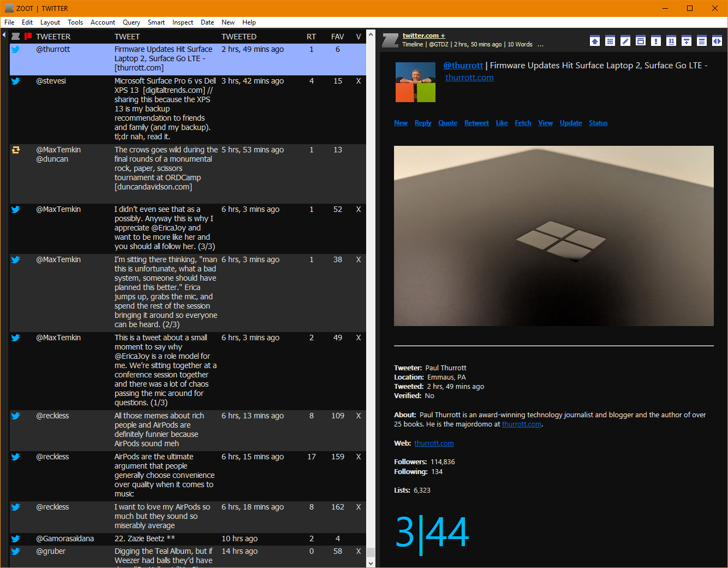Open the thurrott.com link next to Web:

(434, 443)
